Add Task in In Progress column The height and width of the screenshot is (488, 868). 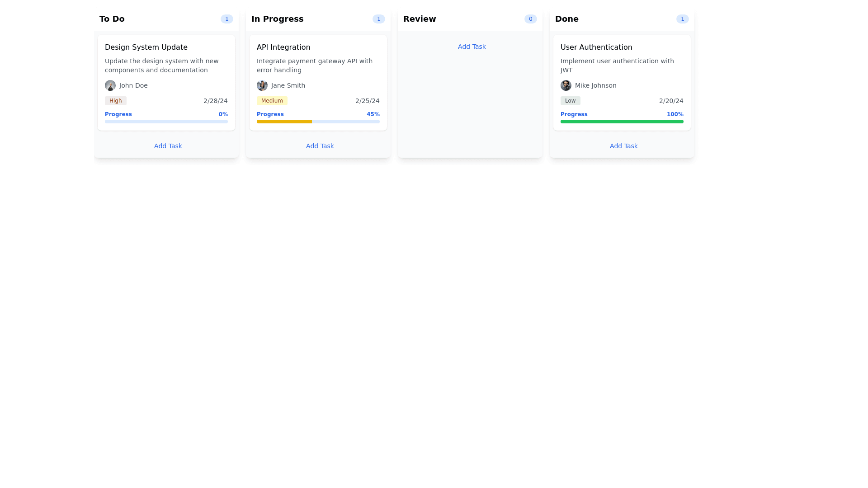[x=320, y=146]
